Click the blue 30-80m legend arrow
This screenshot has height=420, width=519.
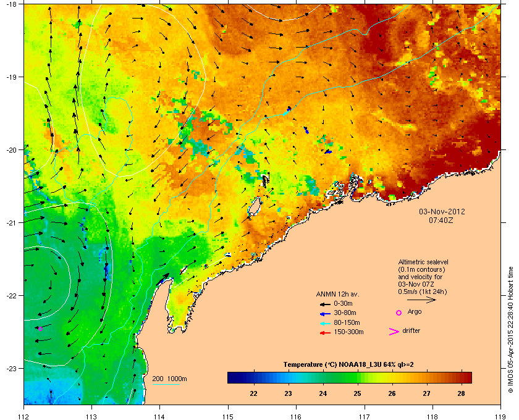tap(325, 314)
